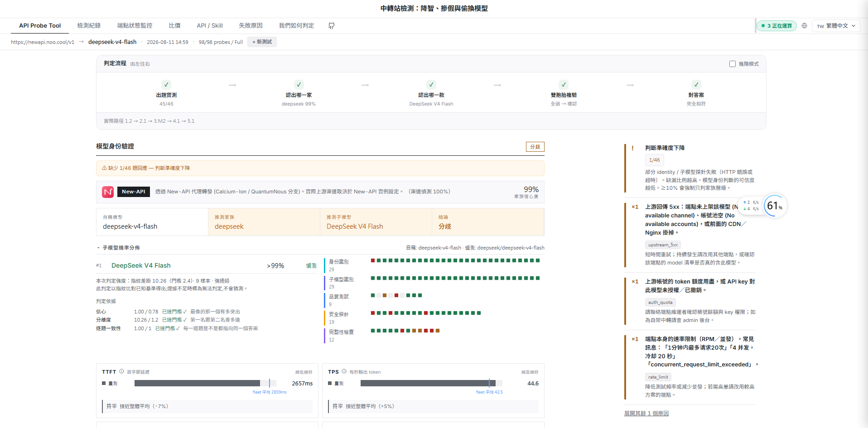Screen dimensions: 868x428
Task: Click the 分歧 badge button beside 模型身份驗證
Action: pos(535,147)
